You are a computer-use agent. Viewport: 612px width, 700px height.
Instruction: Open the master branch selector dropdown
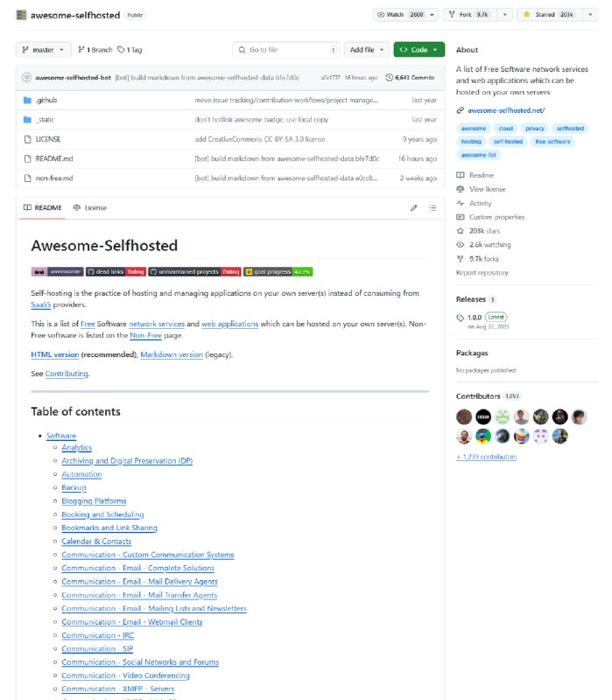(x=43, y=50)
